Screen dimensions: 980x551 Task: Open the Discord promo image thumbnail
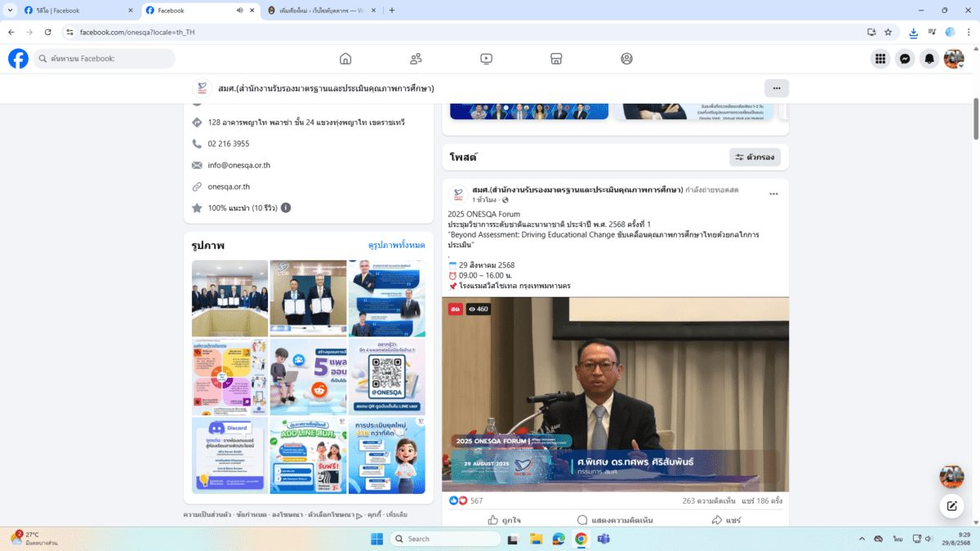(229, 455)
